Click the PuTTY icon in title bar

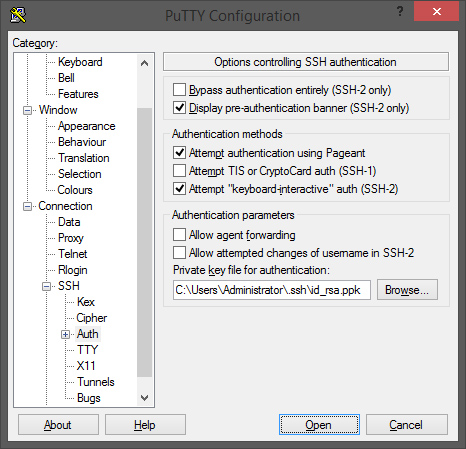pyautogui.click(x=18, y=15)
